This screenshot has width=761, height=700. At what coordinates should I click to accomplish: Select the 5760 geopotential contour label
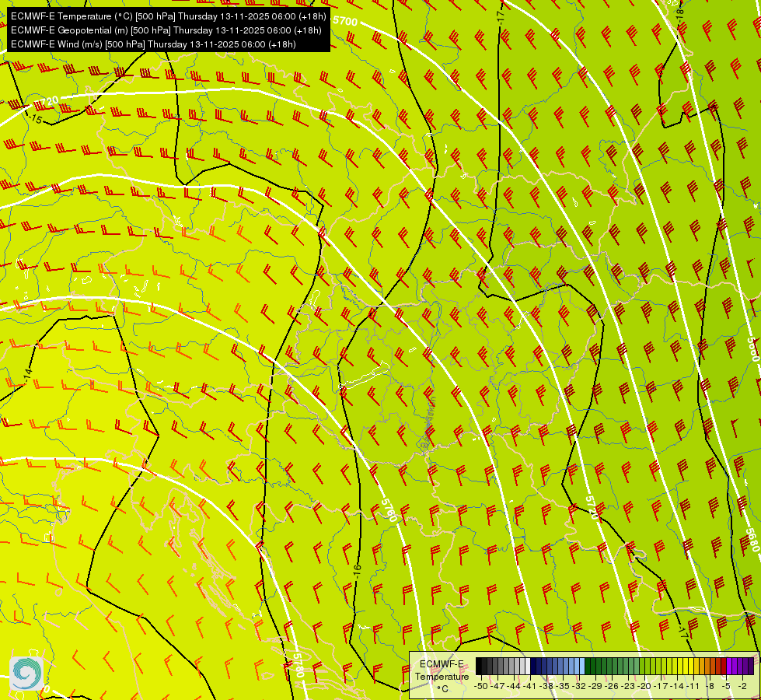pos(389,510)
